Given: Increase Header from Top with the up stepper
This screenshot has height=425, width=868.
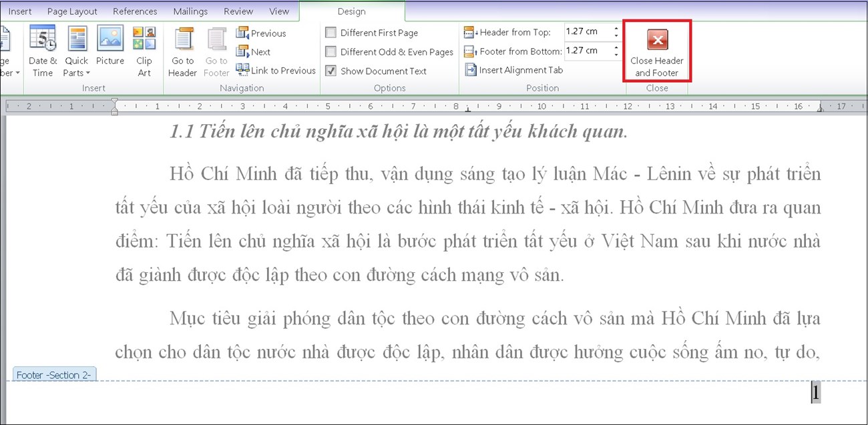Looking at the screenshot, I should pos(615,27).
